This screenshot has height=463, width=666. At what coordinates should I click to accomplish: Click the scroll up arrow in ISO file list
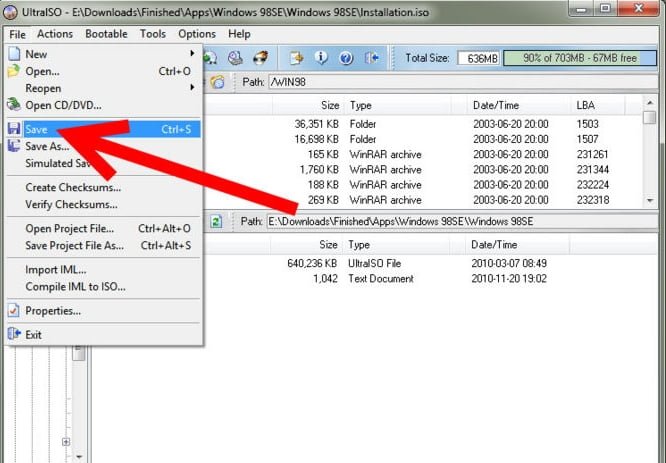(650, 118)
